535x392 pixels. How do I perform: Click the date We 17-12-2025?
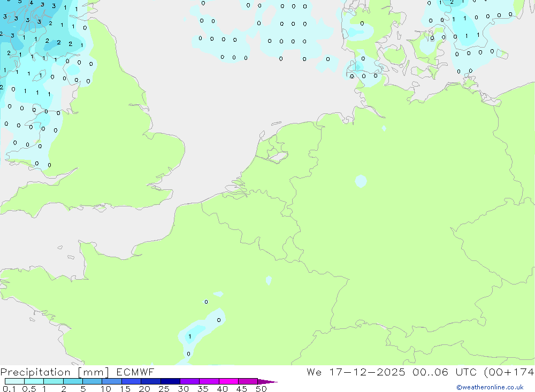356,372
